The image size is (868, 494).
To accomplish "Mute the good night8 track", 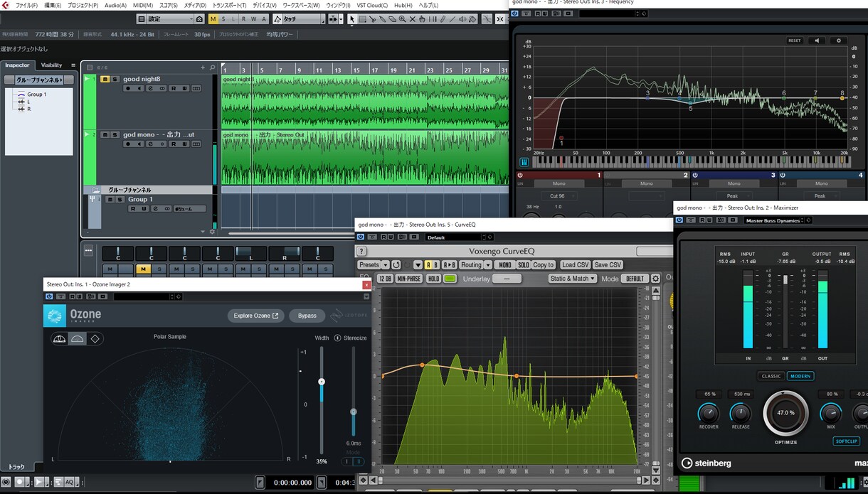I will click(105, 79).
